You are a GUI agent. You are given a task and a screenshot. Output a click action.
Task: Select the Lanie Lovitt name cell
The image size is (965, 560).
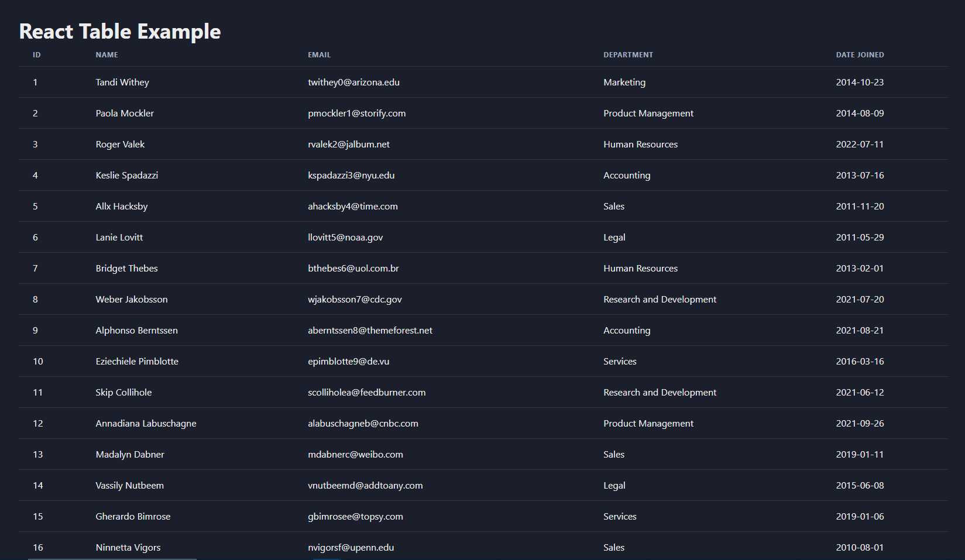tap(119, 238)
